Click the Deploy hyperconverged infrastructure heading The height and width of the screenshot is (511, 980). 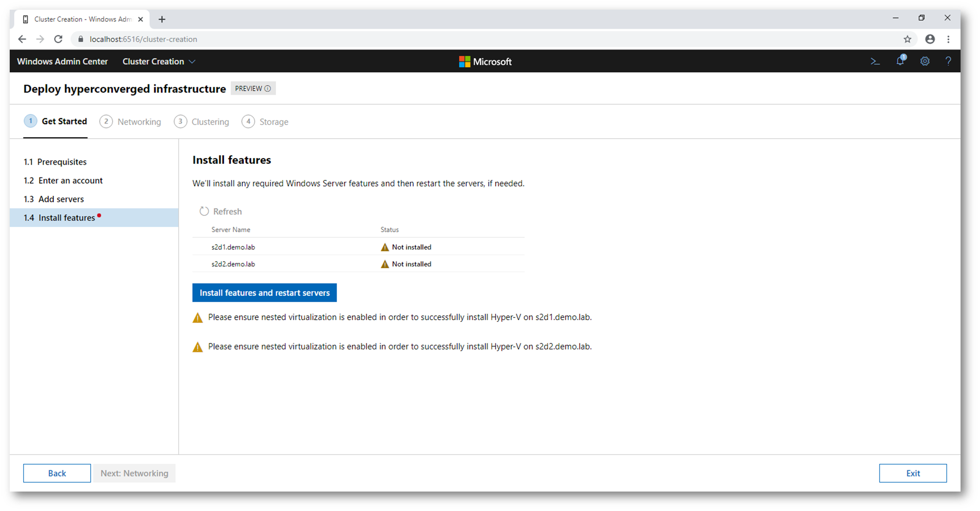point(125,88)
